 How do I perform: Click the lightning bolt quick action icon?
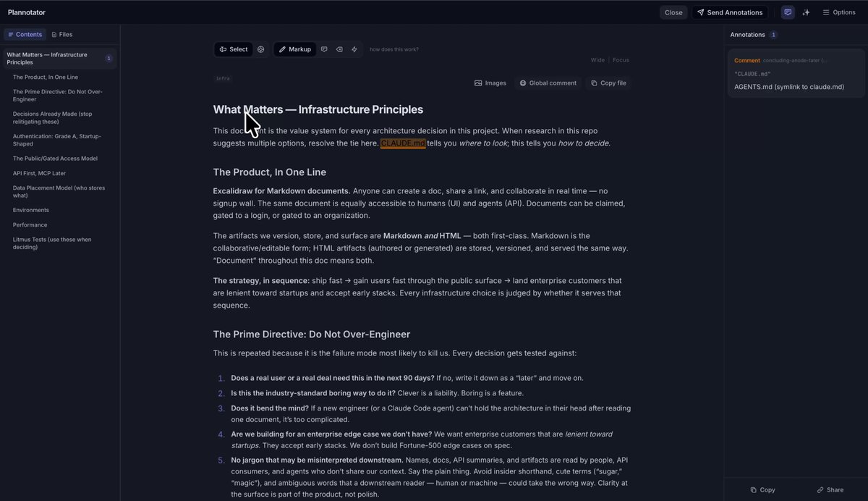(354, 49)
